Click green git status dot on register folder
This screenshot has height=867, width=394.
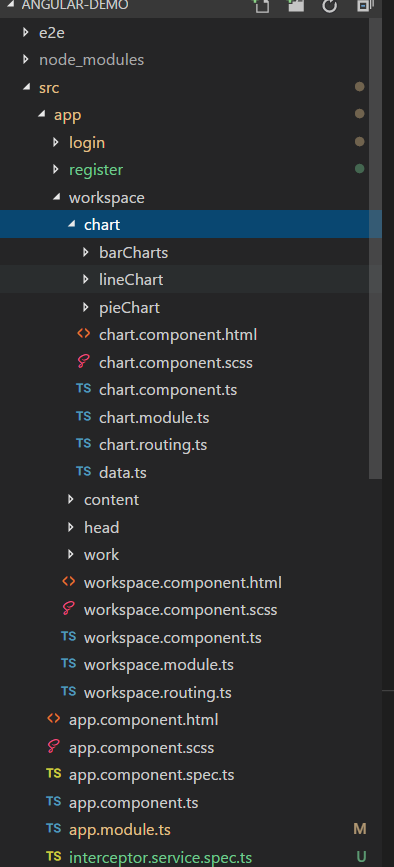[360, 169]
